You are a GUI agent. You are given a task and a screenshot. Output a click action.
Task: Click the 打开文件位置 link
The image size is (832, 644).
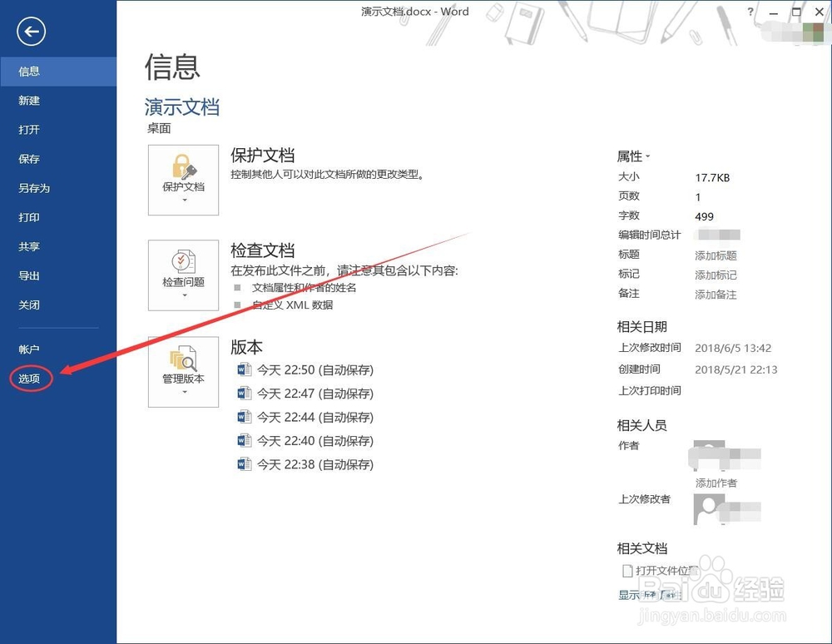(x=667, y=570)
